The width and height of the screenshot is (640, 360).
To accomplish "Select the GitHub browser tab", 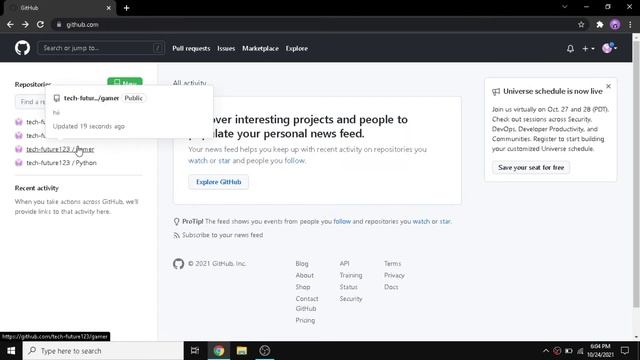I will pos(60,8).
